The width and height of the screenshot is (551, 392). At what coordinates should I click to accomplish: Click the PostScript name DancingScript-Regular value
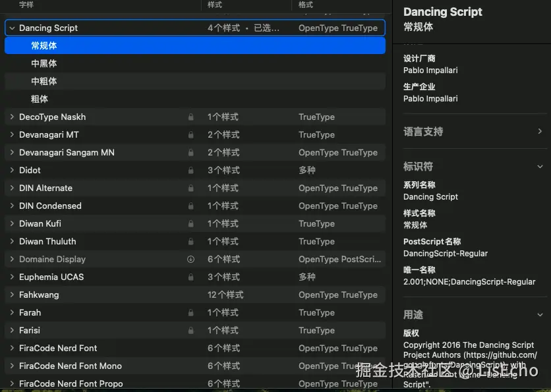tap(446, 254)
